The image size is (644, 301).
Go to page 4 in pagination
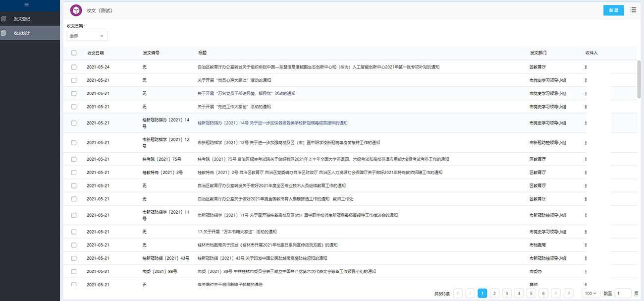tap(519, 293)
